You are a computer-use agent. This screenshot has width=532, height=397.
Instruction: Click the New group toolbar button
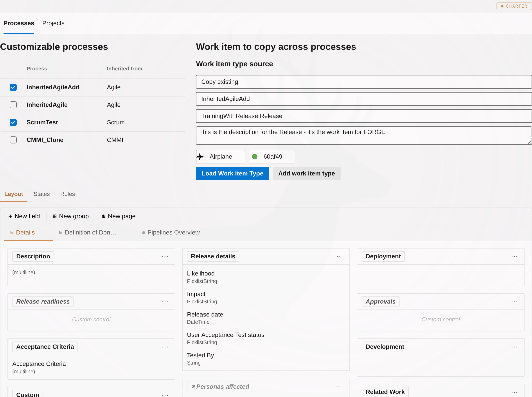coord(71,216)
